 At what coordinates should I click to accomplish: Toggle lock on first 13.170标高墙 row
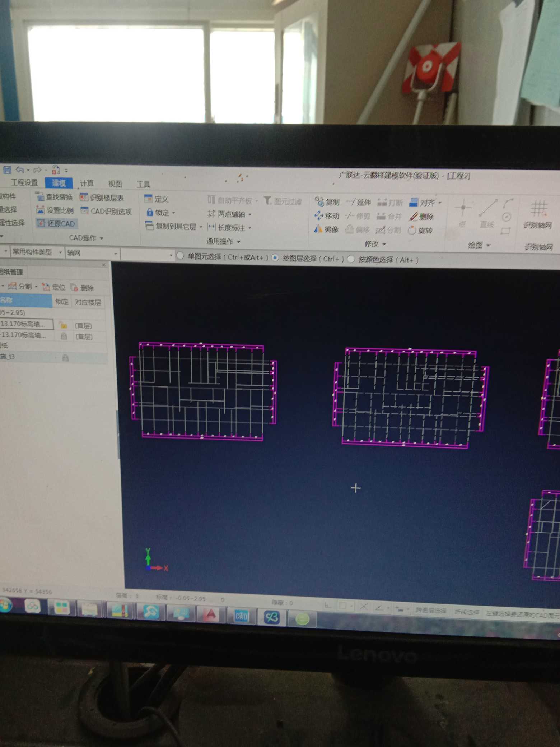pyautogui.click(x=64, y=325)
